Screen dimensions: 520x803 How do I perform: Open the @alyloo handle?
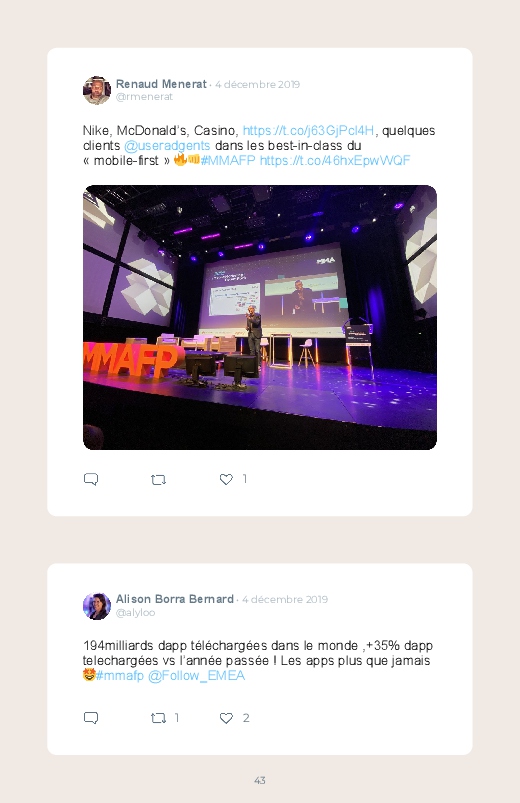coord(135,612)
